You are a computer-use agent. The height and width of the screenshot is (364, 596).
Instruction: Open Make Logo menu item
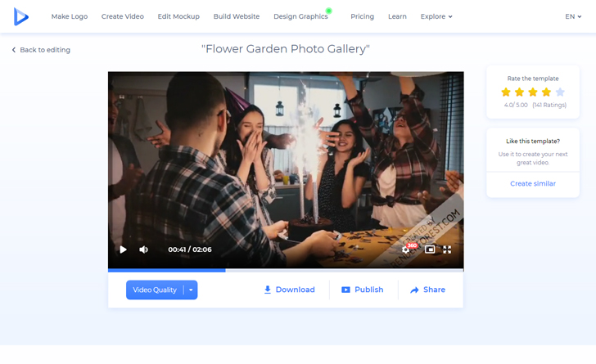(x=70, y=16)
